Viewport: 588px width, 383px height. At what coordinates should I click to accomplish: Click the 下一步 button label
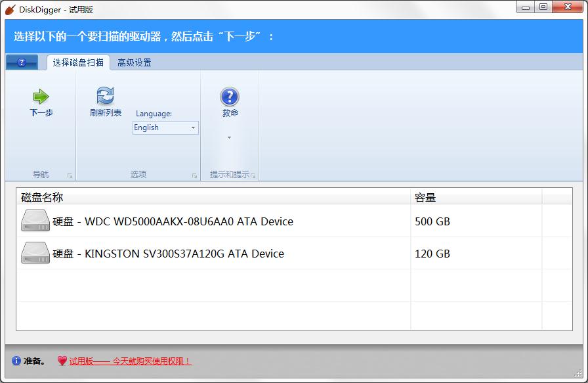coord(41,112)
